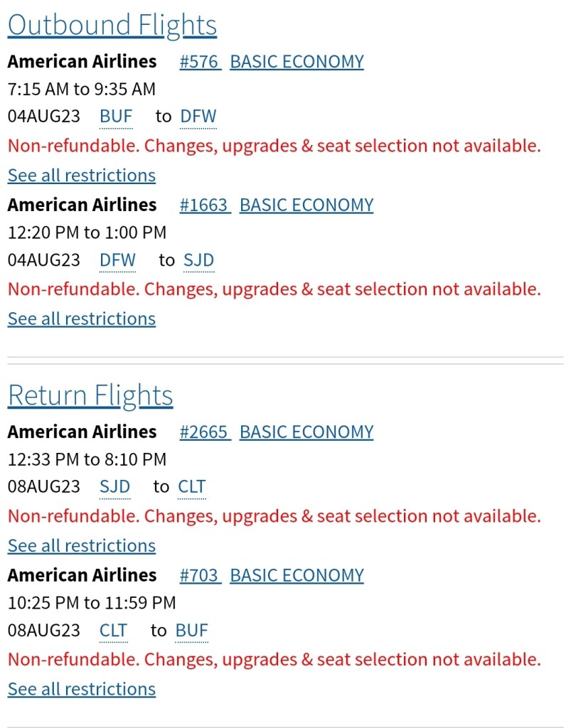
Task: Open the Outbound Flights heading link
Action: coord(112,26)
